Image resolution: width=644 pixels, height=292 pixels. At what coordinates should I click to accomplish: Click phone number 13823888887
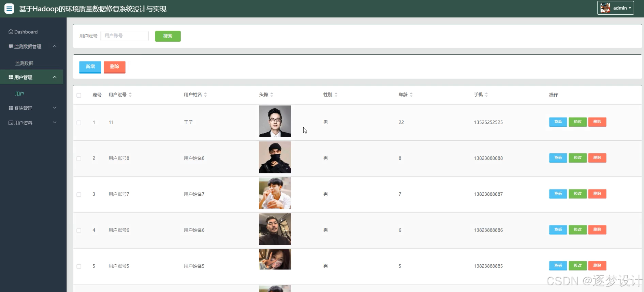click(x=488, y=194)
